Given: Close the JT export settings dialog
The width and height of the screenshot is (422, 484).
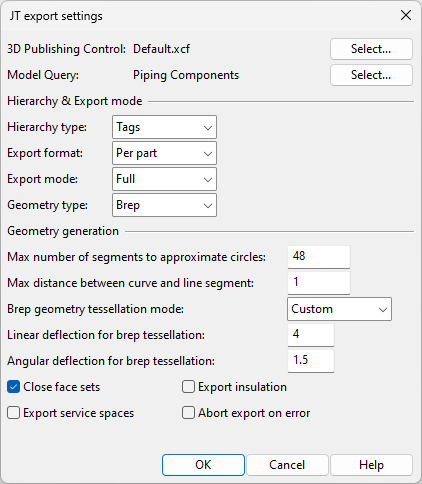Looking at the screenshot, I should coord(406,15).
